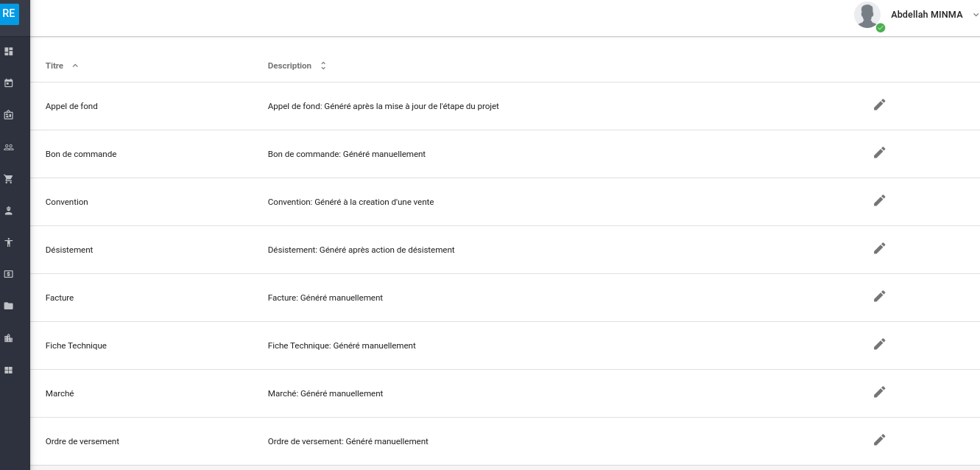Image resolution: width=980 pixels, height=470 pixels.
Task: Open the dashboard icon in the sidebar
Action: 9,52
